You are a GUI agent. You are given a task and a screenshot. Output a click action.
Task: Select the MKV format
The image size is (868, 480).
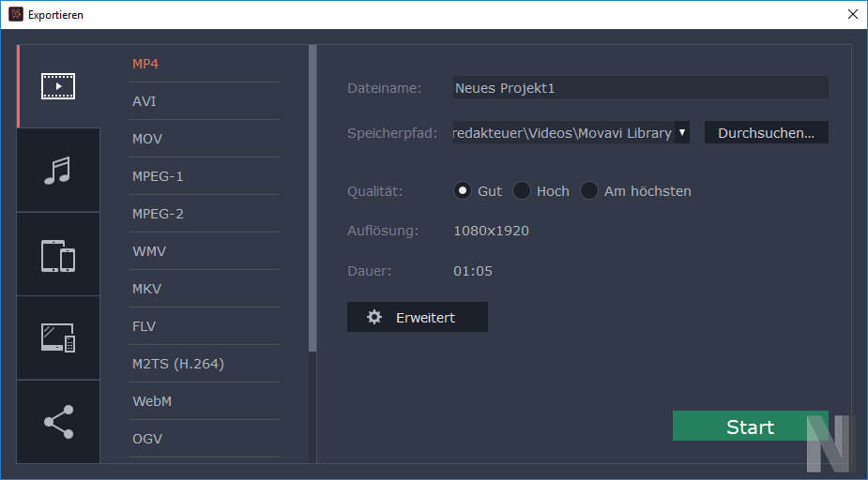tap(147, 289)
